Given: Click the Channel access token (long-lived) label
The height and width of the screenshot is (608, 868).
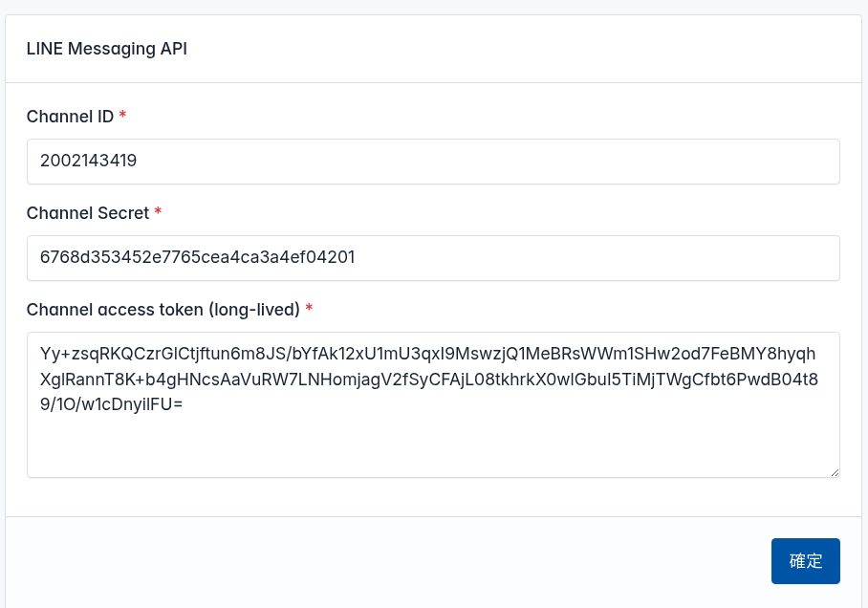Looking at the screenshot, I should [163, 309].
